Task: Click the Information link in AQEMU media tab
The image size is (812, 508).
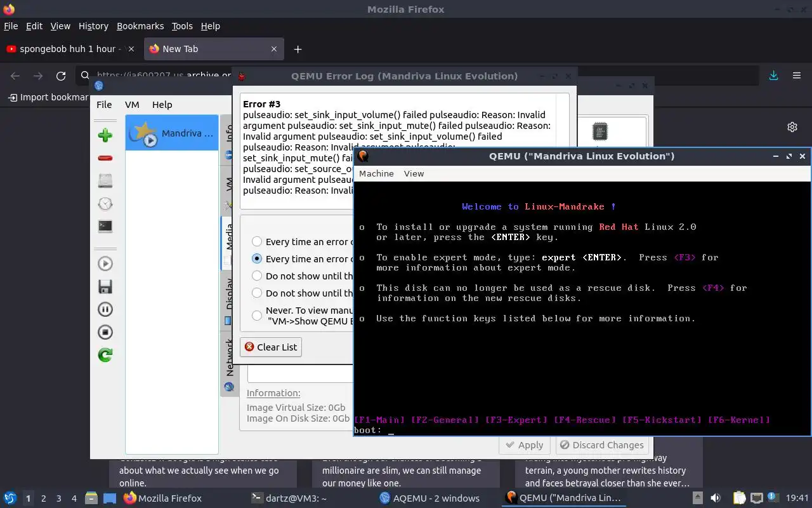Action: pyautogui.click(x=273, y=393)
